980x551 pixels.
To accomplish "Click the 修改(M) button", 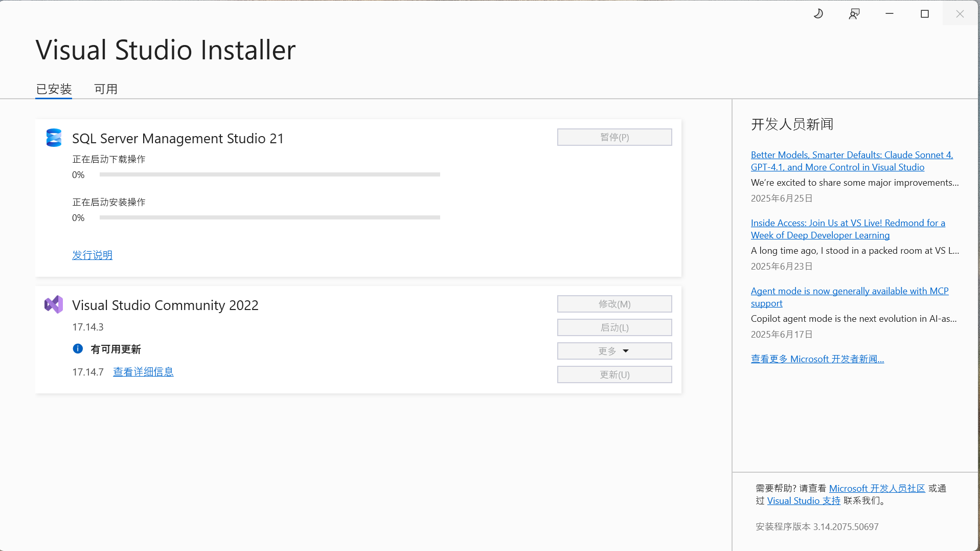I will click(614, 303).
